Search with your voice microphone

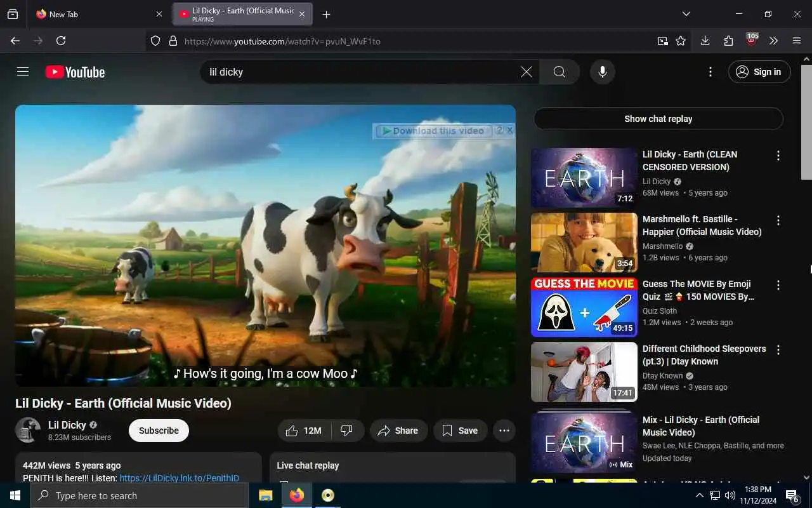click(x=603, y=72)
